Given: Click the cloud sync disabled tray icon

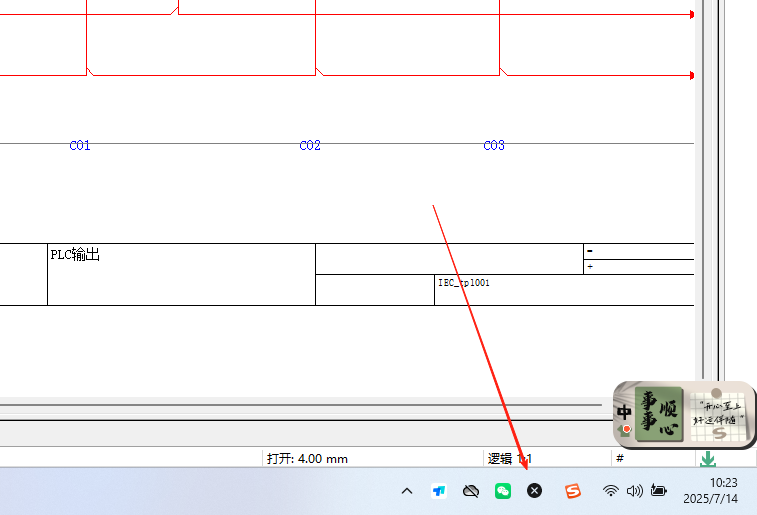Looking at the screenshot, I should pos(470,491).
